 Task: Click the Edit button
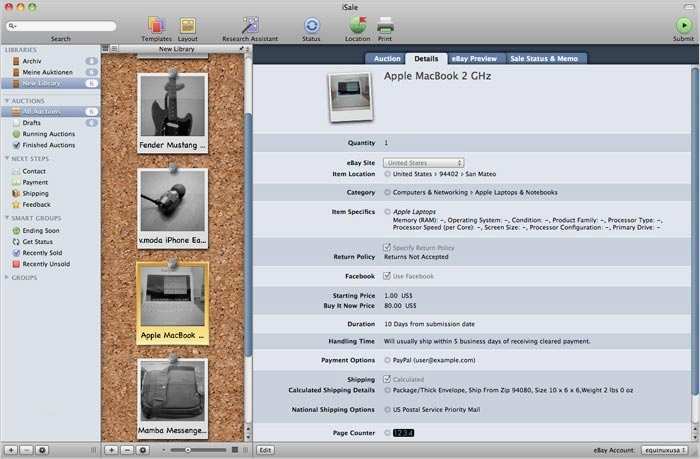[x=265, y=450]
